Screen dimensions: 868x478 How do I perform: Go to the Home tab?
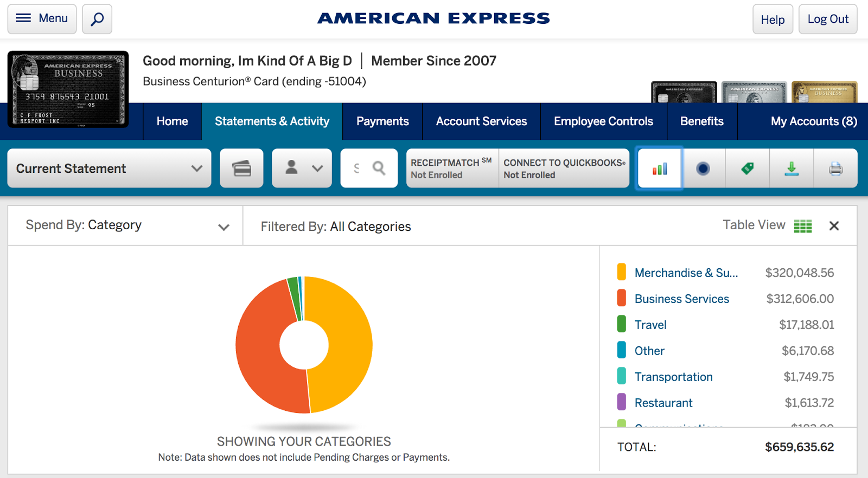[172, 121]
